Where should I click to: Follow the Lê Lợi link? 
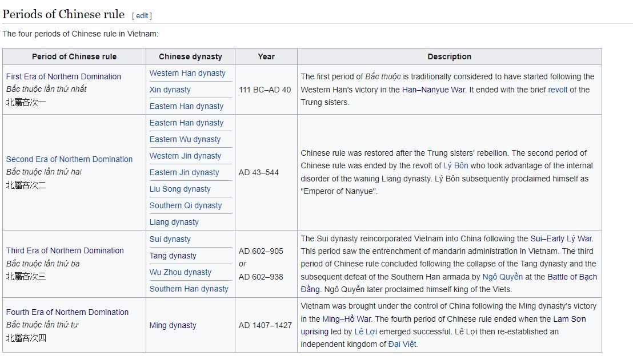tap(366, 331)
